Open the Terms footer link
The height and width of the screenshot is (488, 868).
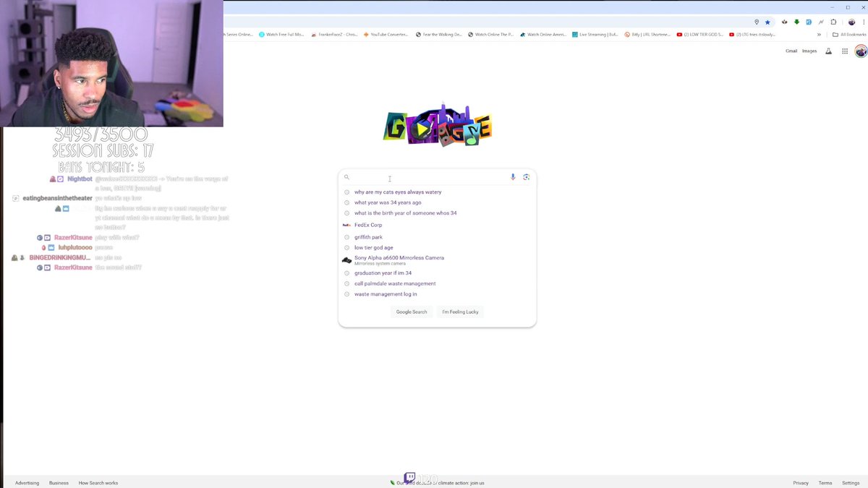[825, 483]
